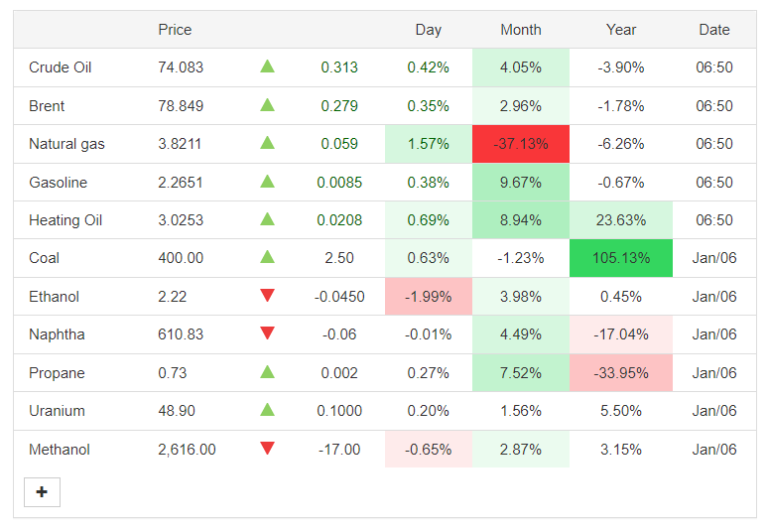Viewport: 769px width, 532px height.
Task: Open the Crude Oil commodity link
Action: click(61, 67)
